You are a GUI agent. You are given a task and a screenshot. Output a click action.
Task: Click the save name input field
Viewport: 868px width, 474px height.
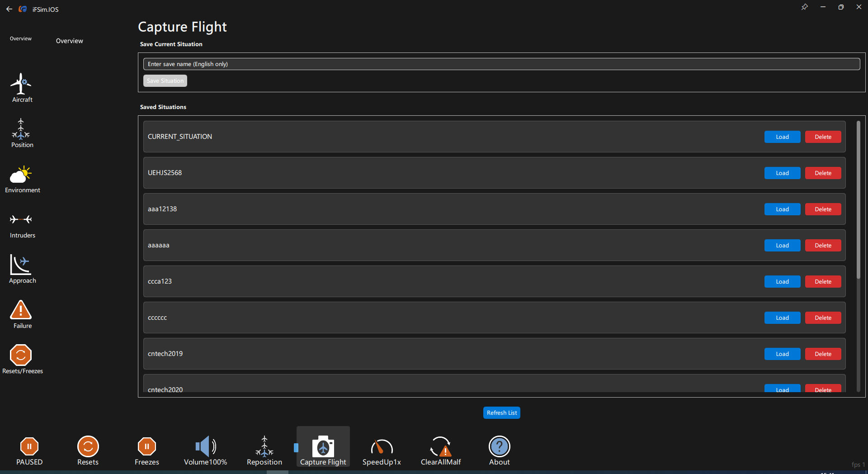(501, 64)
